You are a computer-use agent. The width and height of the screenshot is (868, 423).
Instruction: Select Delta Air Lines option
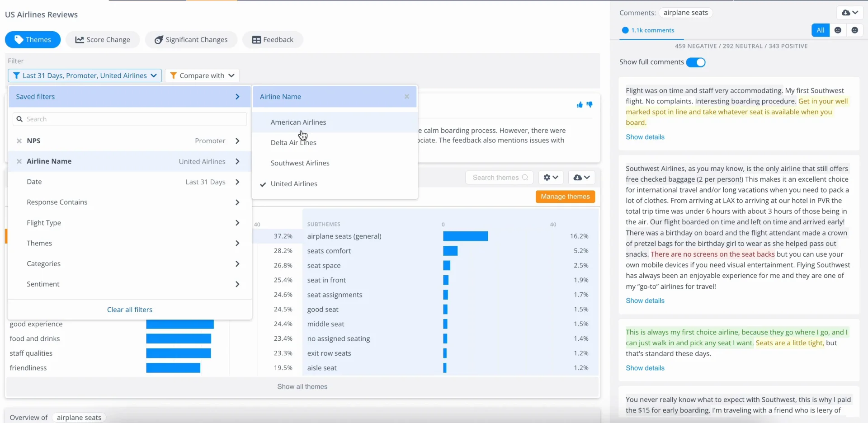point(335,142)
